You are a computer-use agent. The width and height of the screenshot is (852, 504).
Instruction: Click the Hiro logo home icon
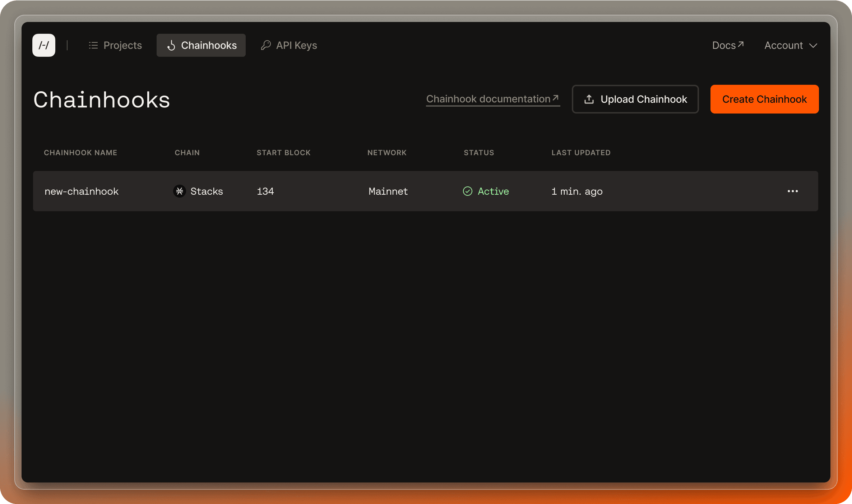pos(44,45)
